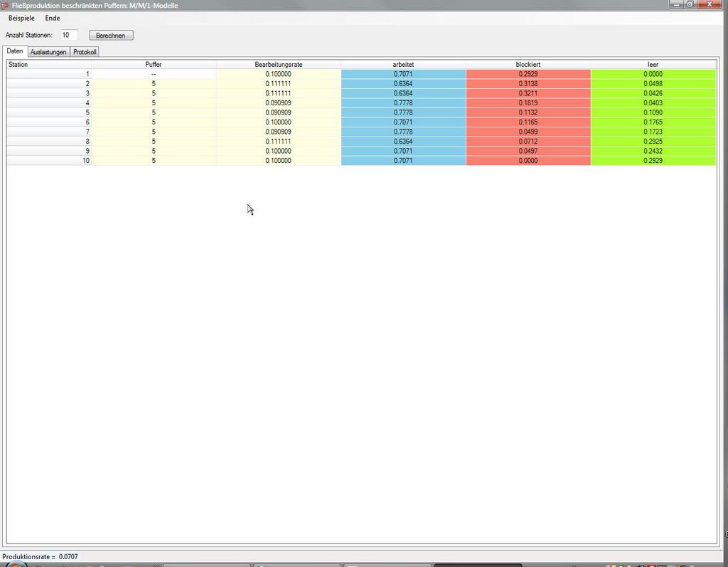Viewport: 728px width, 567px height.
Task: Click the blue arbeitet cell of station 4
Action: click(403, 103)
